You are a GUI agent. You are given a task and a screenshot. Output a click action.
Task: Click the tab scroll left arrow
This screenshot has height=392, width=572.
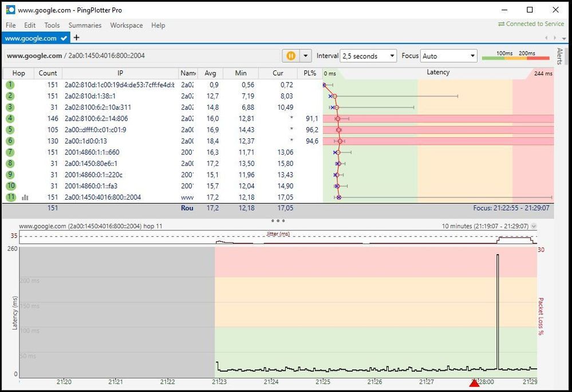pos(546,38)
